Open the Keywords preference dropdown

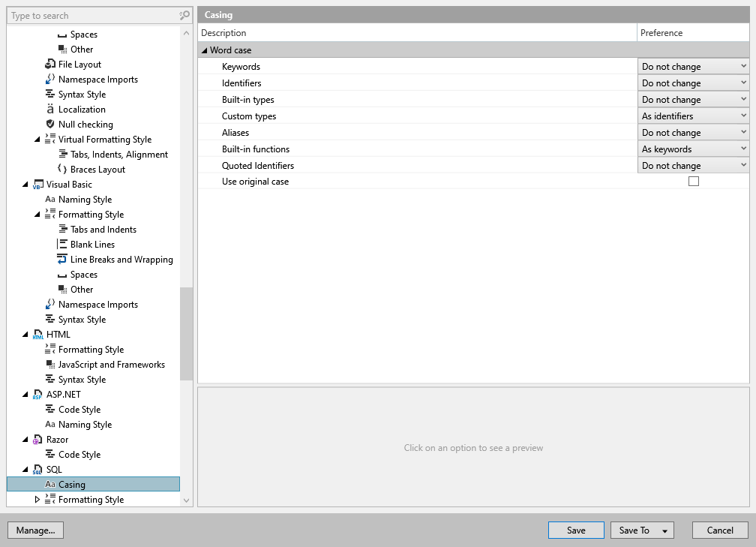point(692,65)
